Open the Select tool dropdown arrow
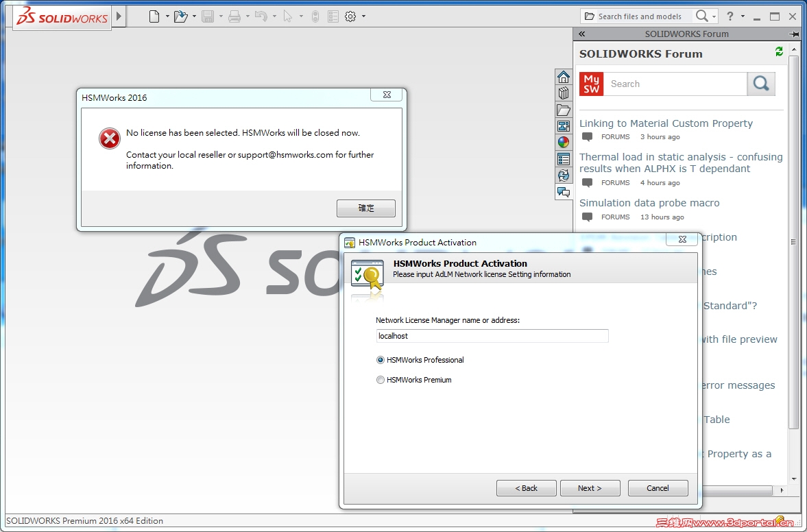 tap(300, 16)
